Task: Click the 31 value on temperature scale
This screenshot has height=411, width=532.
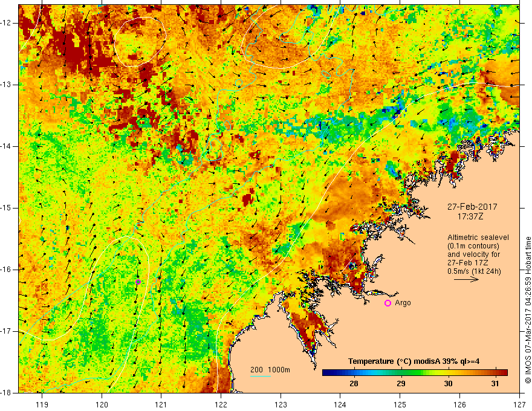Action: (495, 384)
